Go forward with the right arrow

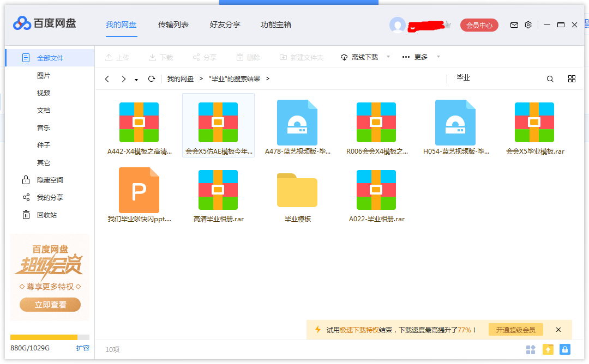point(123,79)
